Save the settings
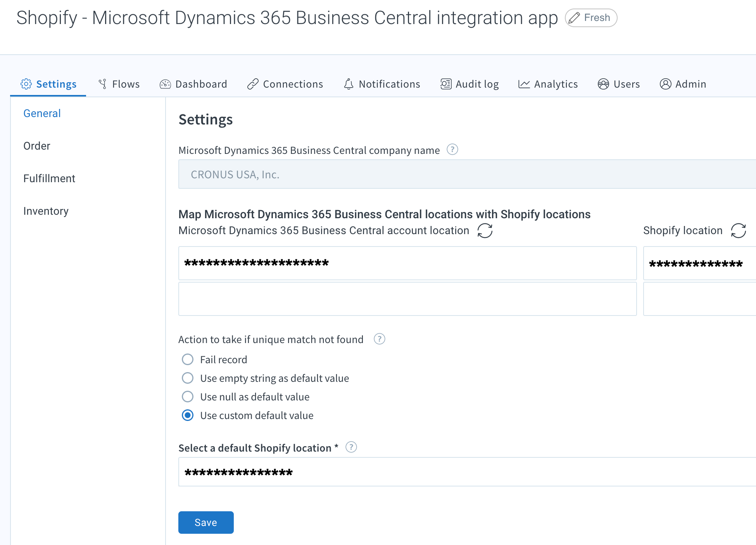The image size is (756, 545). (x=206, y=523)
